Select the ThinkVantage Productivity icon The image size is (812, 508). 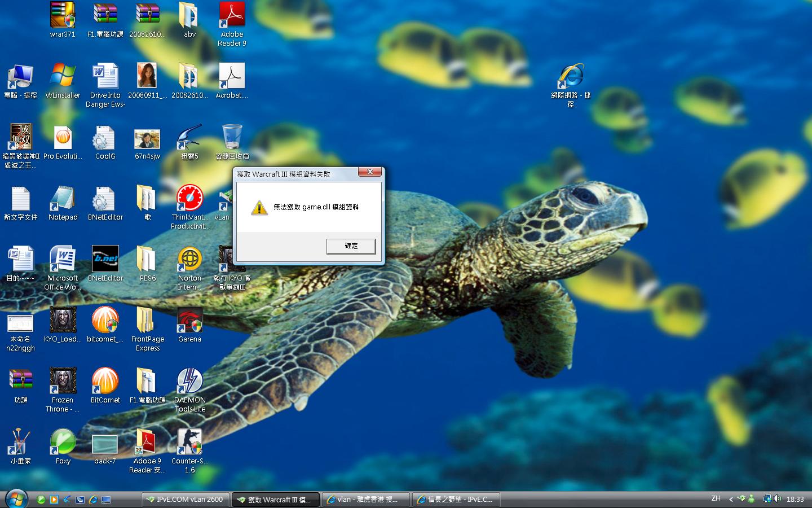[189, 199]
